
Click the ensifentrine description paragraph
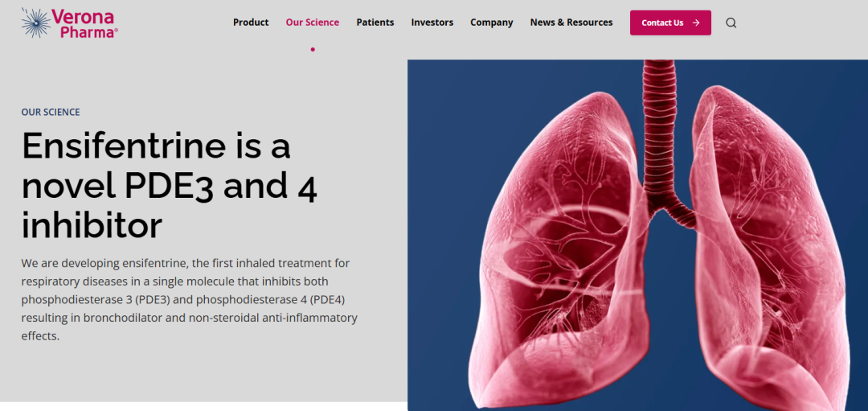[x=190, y=299]
